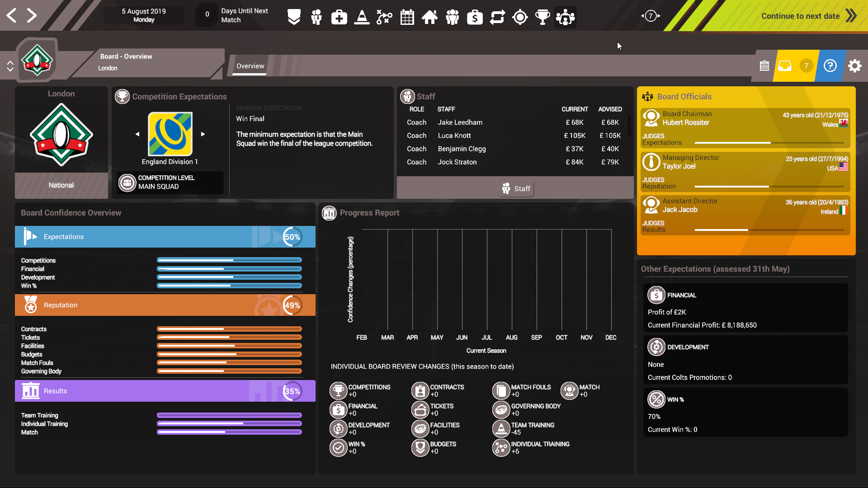Click the Individual Training +6 review icon

point(501,447)
